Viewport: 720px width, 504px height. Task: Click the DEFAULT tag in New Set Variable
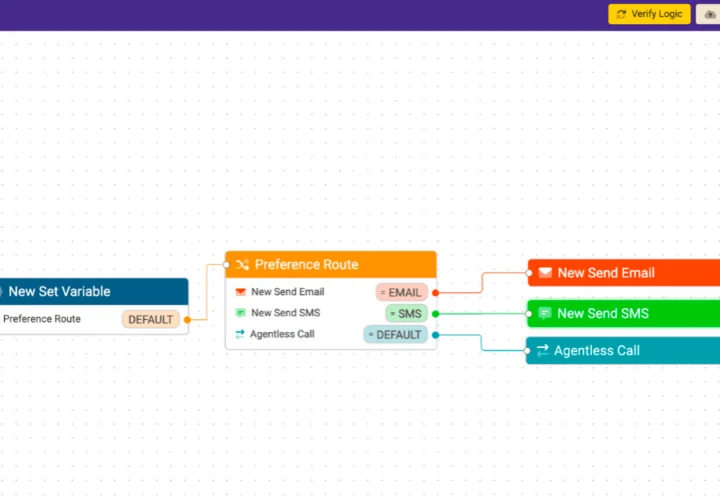151,320
